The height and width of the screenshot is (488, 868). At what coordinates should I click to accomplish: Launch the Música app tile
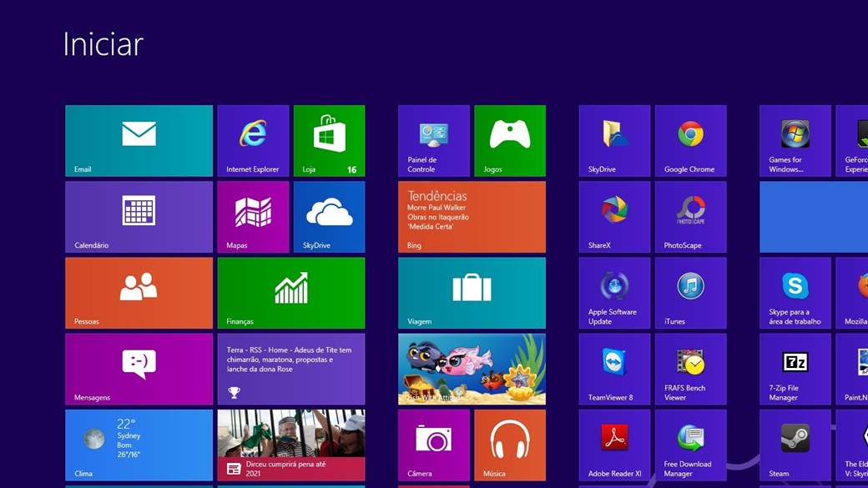click(x=509, y=445)
